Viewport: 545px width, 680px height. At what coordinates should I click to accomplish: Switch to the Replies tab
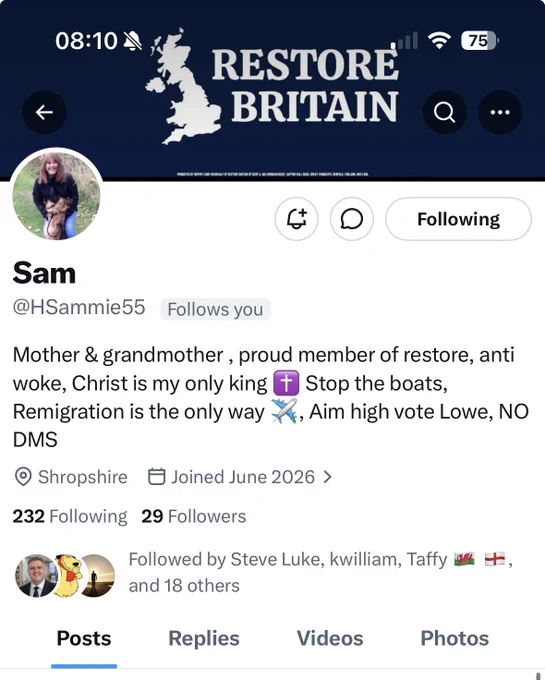pos(204,638)
